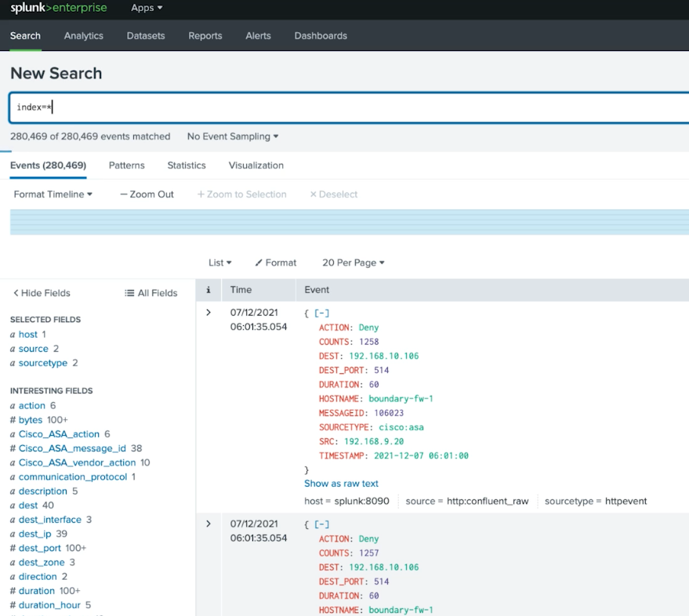Viewport: 689px width, 616px height.
Task: Click Show as raw text link
Action: click(x=342, y=484)
